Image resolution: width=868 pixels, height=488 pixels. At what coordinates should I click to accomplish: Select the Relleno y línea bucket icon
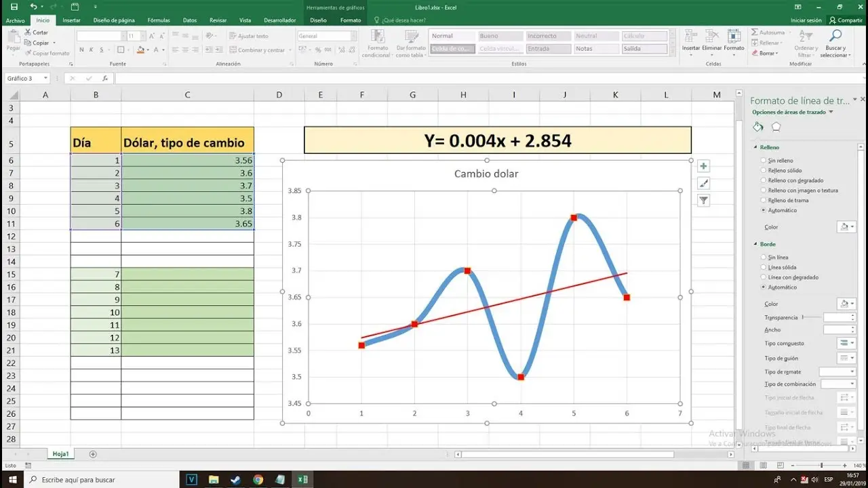pos(757,126)
